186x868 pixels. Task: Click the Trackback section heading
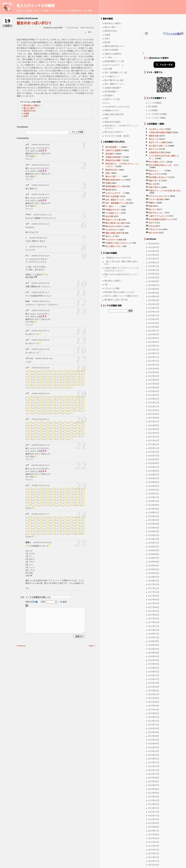point(22,127)
